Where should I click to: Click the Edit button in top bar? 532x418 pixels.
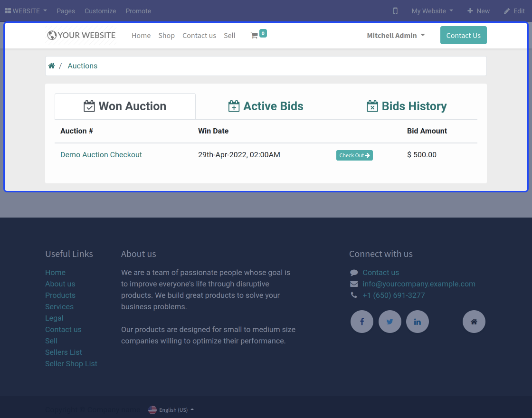pos(514,11)
